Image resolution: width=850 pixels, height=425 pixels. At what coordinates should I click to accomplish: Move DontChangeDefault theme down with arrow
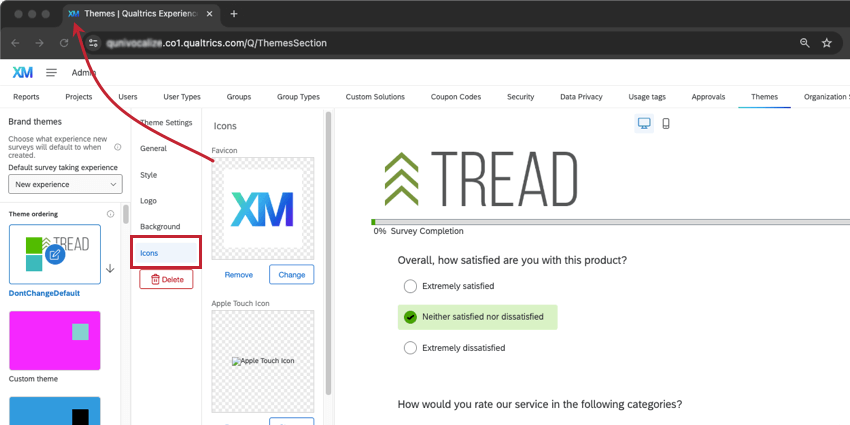(110, 268)
